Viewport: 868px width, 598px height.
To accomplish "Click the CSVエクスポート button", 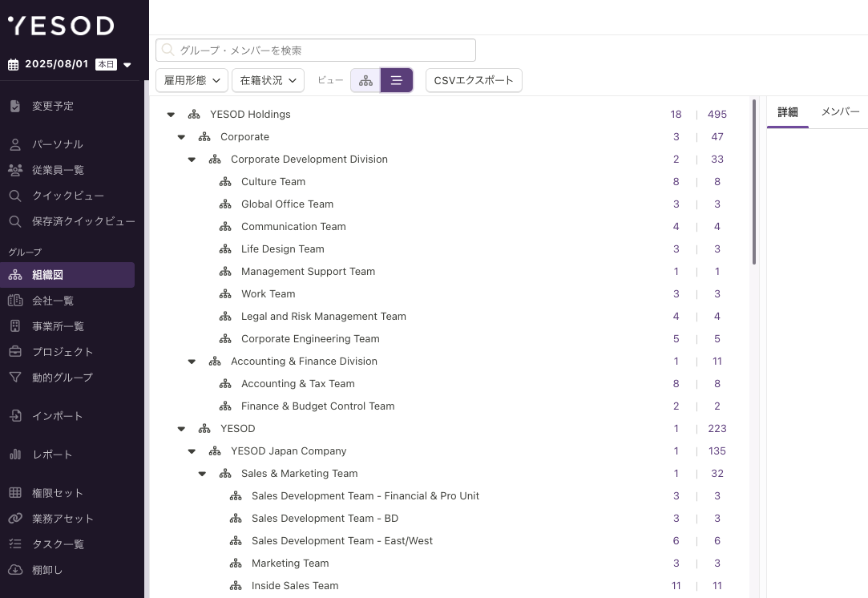I will coord(474,81).
